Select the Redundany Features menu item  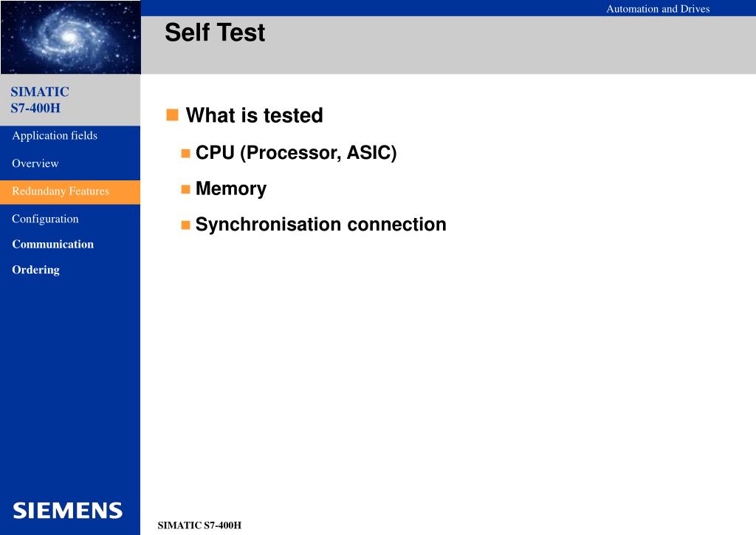coord(70,192)
